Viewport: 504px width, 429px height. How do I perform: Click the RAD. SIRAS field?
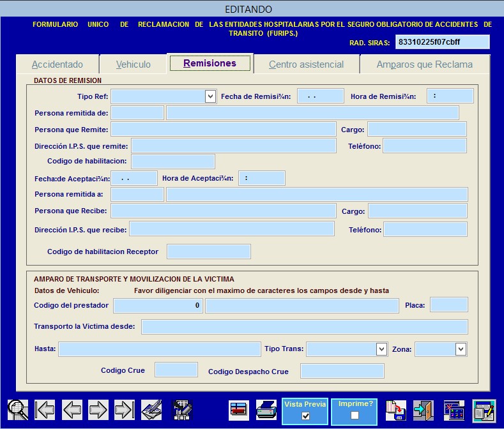coord(442,42)
